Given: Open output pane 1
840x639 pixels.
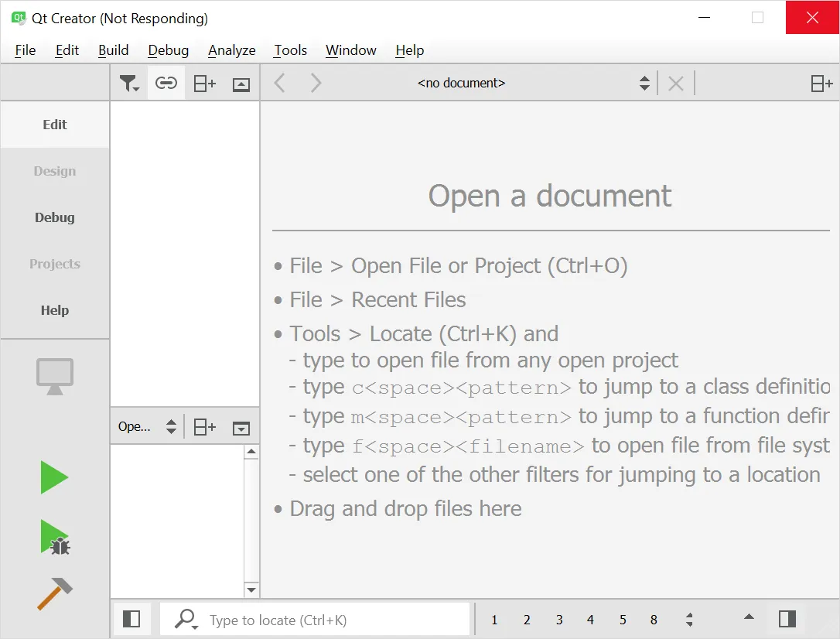Looking at the screenshot, I should (494, 620).
